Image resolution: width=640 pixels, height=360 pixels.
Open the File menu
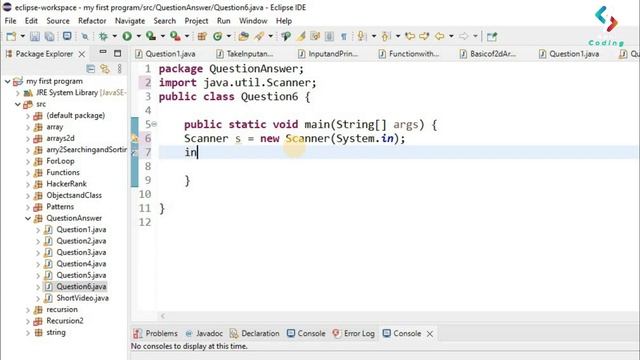click(x=10, y=21)
